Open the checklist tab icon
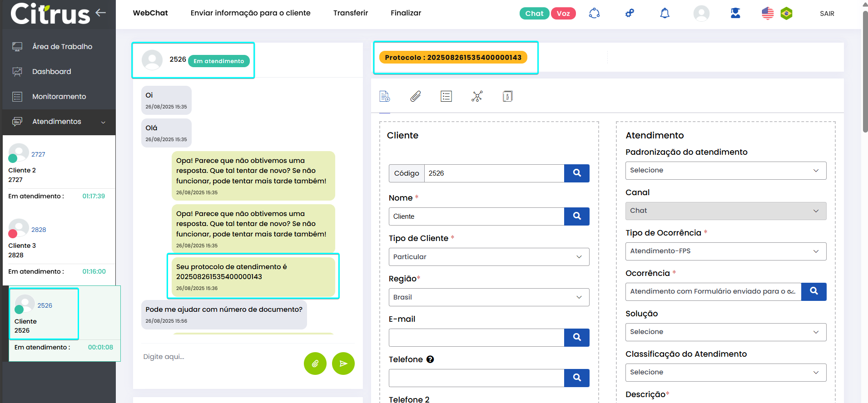868x403 pixels. (446, 96)
